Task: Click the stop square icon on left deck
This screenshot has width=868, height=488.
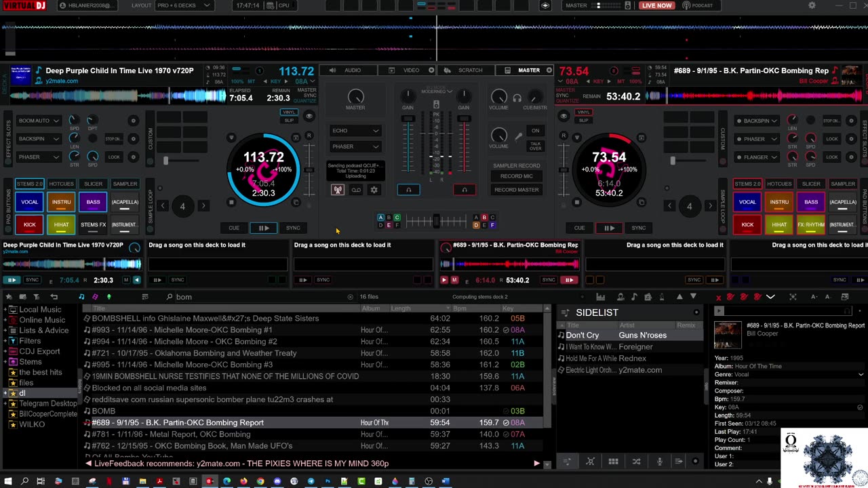Action: (231, 202)
